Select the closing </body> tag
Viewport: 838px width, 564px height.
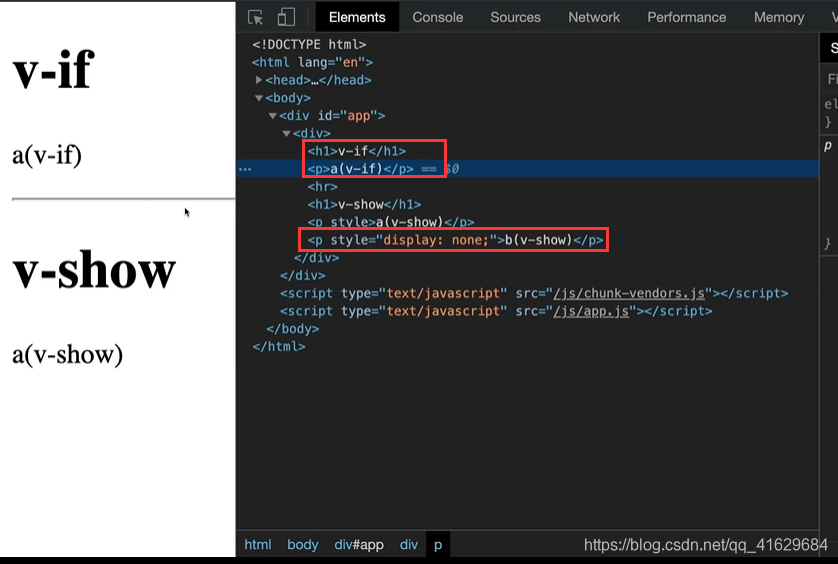click(293, 328)
